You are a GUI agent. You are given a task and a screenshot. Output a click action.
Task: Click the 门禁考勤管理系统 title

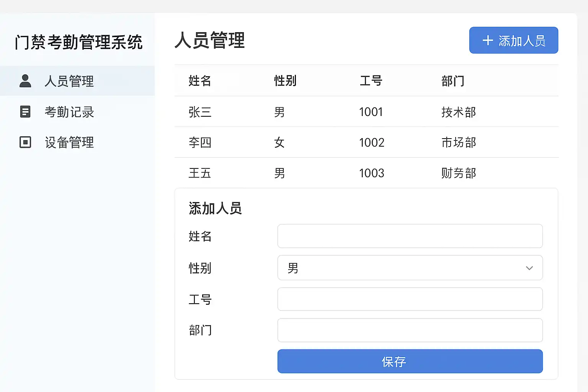(x=79, y=42)
